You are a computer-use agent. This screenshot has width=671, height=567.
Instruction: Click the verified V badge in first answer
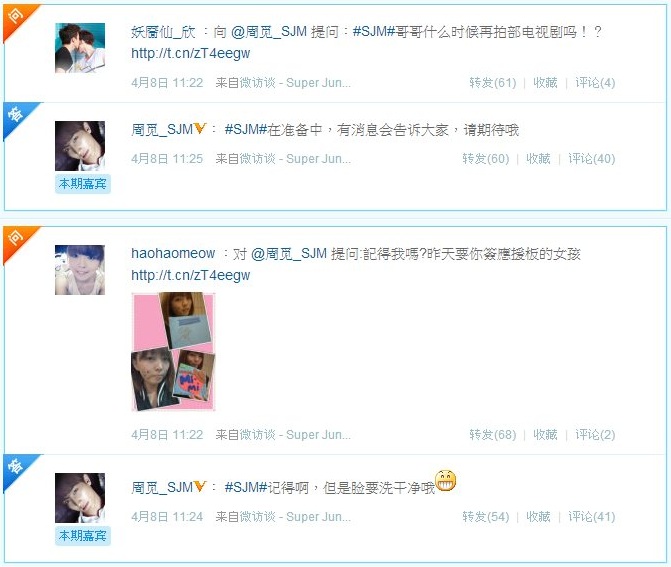[x=200, y=128]
